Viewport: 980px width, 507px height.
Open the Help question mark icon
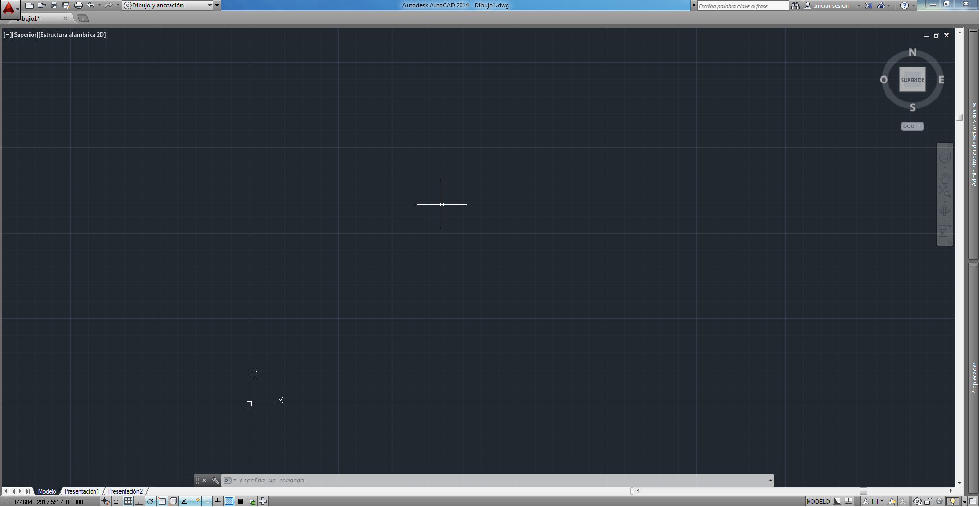[x=904, y=6]
